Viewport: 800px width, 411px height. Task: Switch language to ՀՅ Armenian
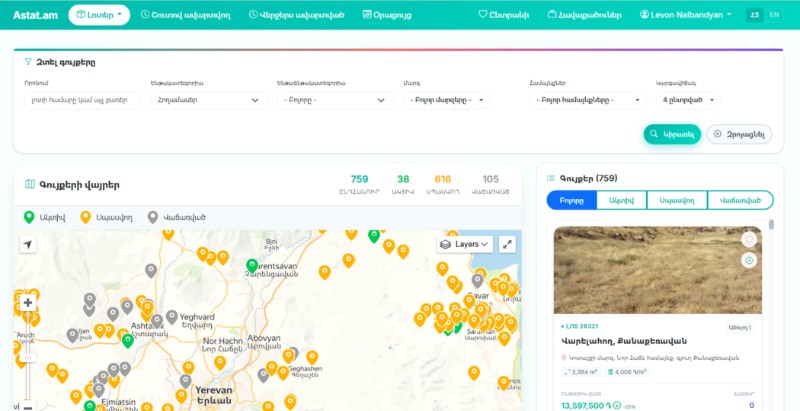coord(755,15)
